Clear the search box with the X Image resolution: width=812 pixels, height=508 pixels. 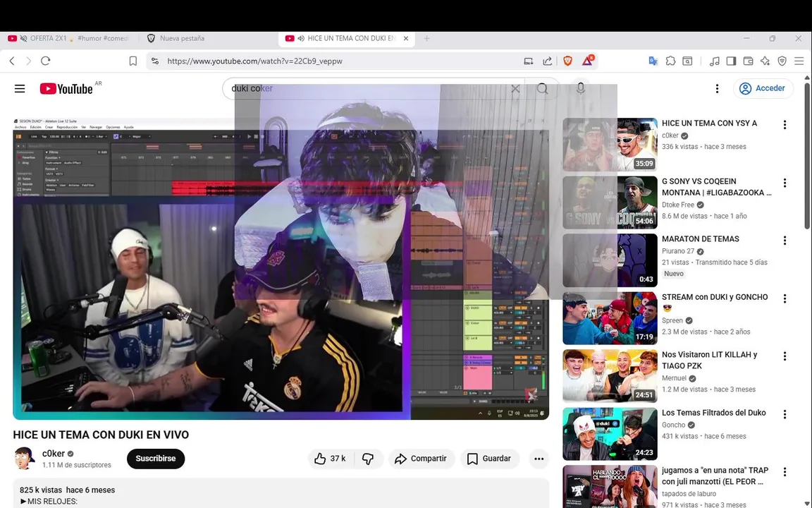515,89
